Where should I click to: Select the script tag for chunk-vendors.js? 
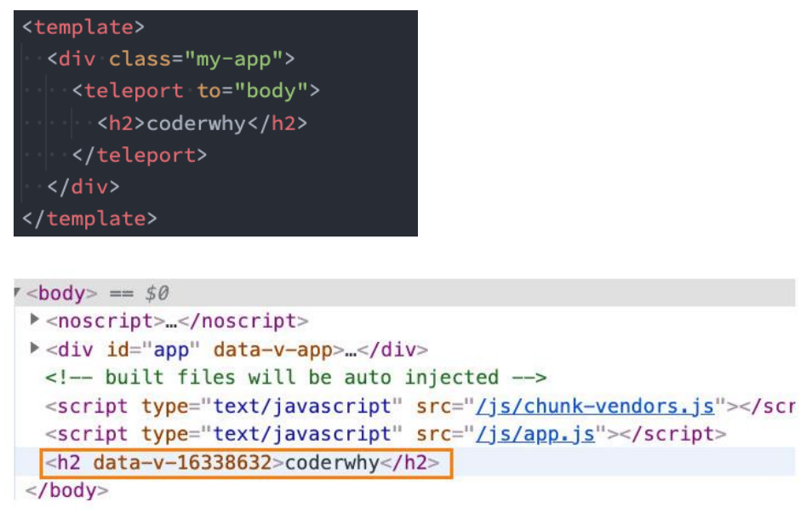click(x=420, y=406)
